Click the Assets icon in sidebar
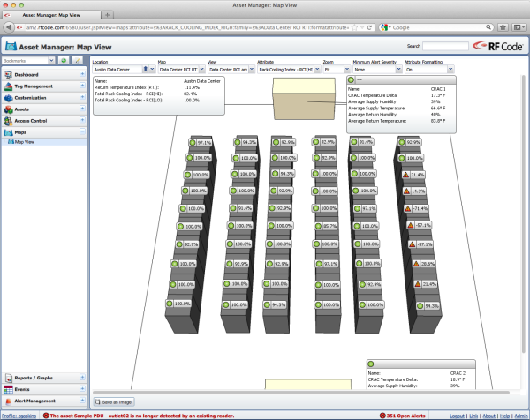The height and width of the screenshot is (420, 530). 8,109
